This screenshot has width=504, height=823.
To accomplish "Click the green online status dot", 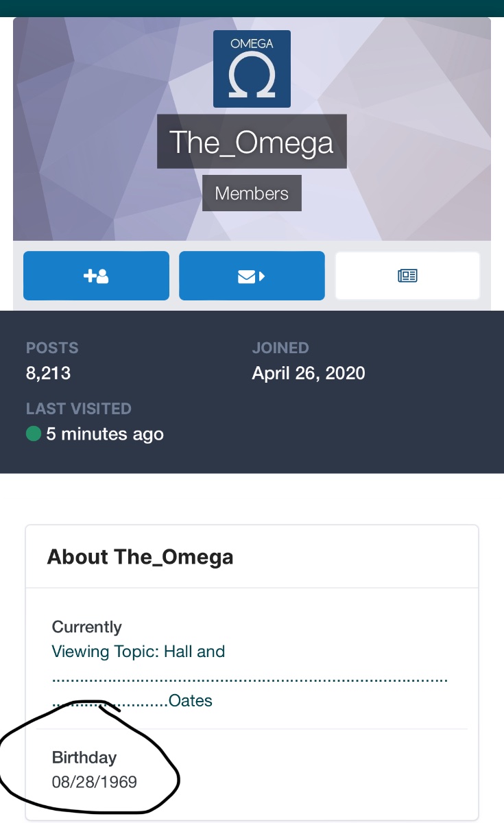I will point(33,433).
